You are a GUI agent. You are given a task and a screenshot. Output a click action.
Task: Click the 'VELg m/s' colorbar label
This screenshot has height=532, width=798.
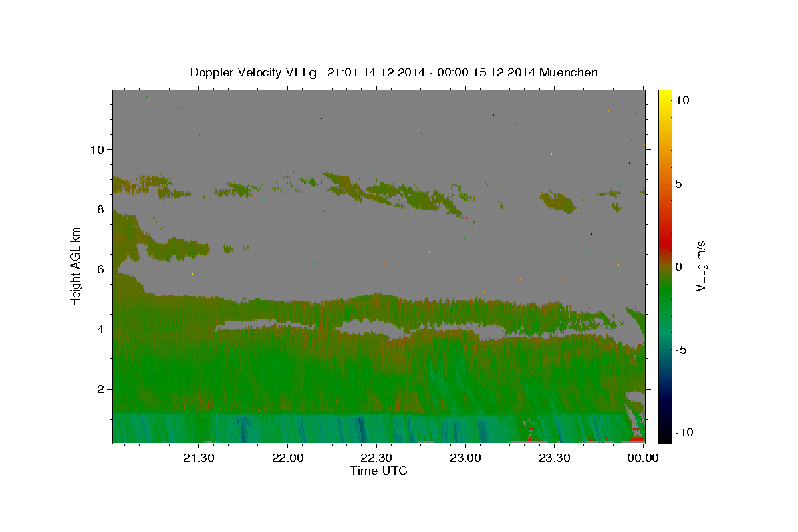pyautogui.click(x=700, y=266)
